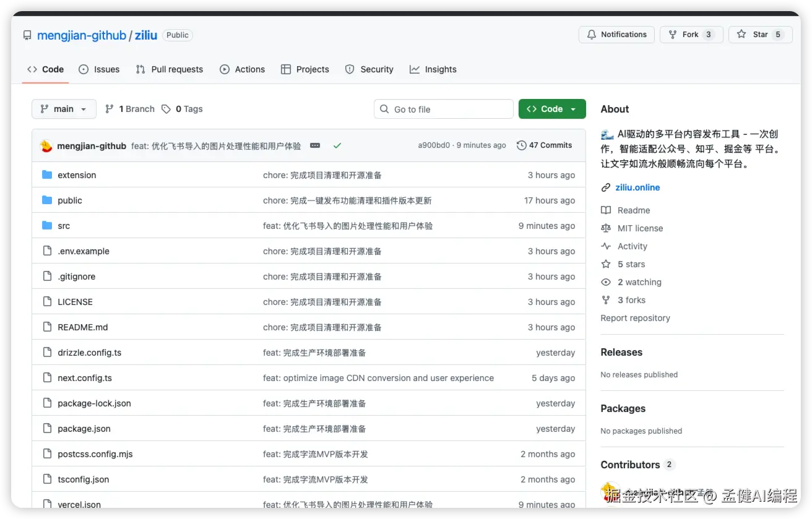Screen dimensions: 812x519
Task: Click the file icon next to tsconfig.json
Action: click(x=47, y=479)
